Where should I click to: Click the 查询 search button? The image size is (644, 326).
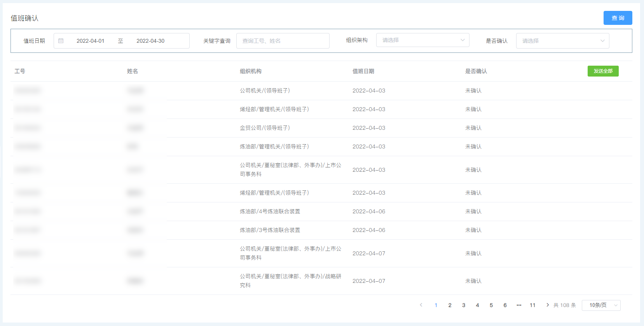(x=618, y=18)
